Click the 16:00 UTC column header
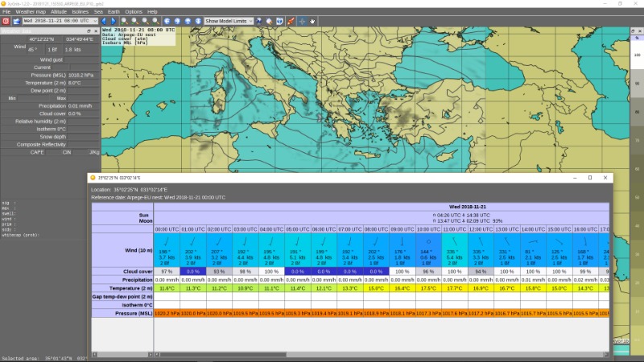This screenshot has width=644, height=362. 585,229
